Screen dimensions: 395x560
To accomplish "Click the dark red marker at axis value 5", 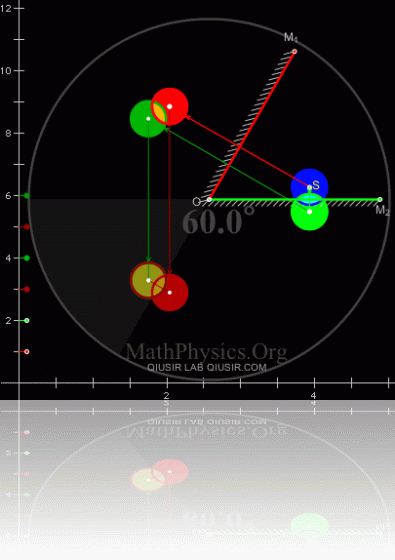I will (x=26, y=227).
